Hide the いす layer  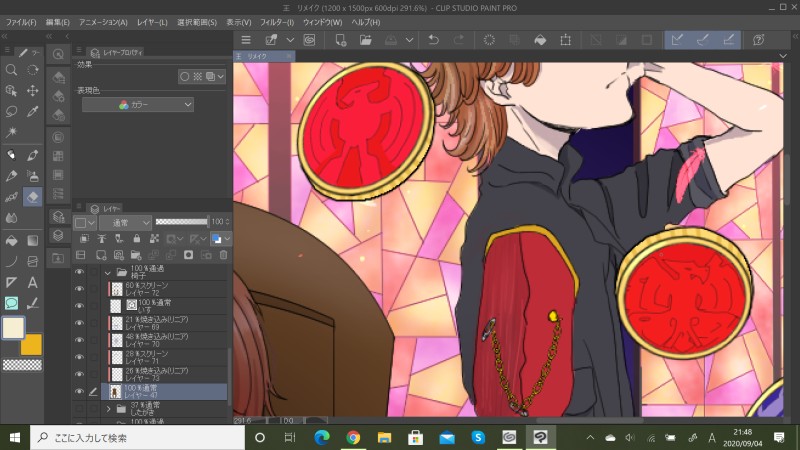click(79, 306)
